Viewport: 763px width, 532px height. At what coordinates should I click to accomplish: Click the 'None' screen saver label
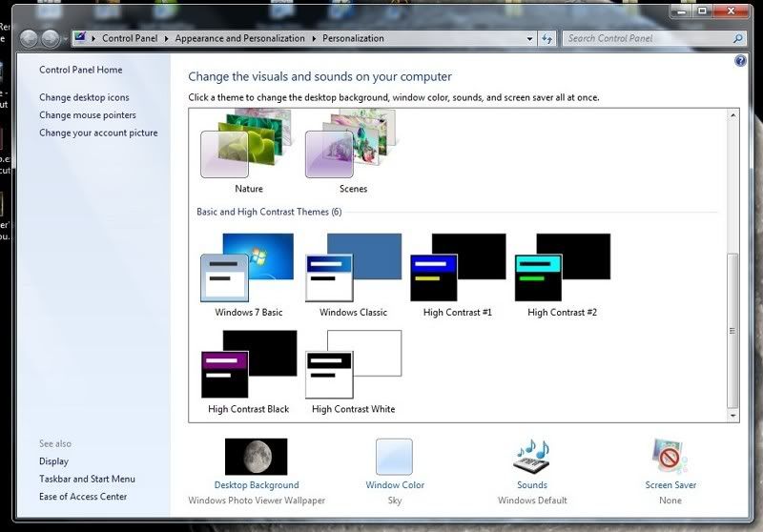pyautogui.click(x=670, y=501)
